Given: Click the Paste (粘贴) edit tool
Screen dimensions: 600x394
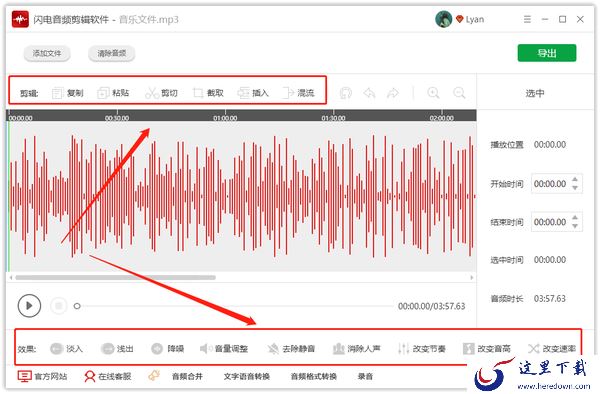Looking at the screenshot, I should [113, 93].
